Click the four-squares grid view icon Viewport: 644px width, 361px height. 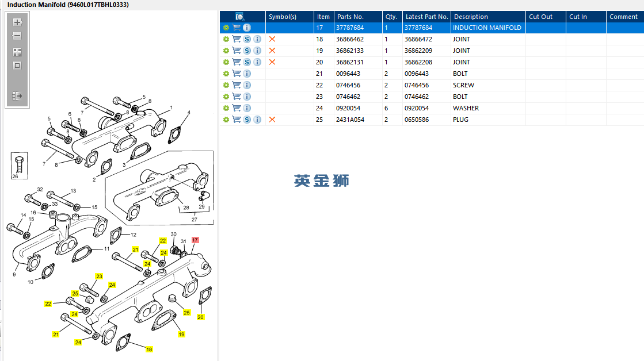coord(17,52)
